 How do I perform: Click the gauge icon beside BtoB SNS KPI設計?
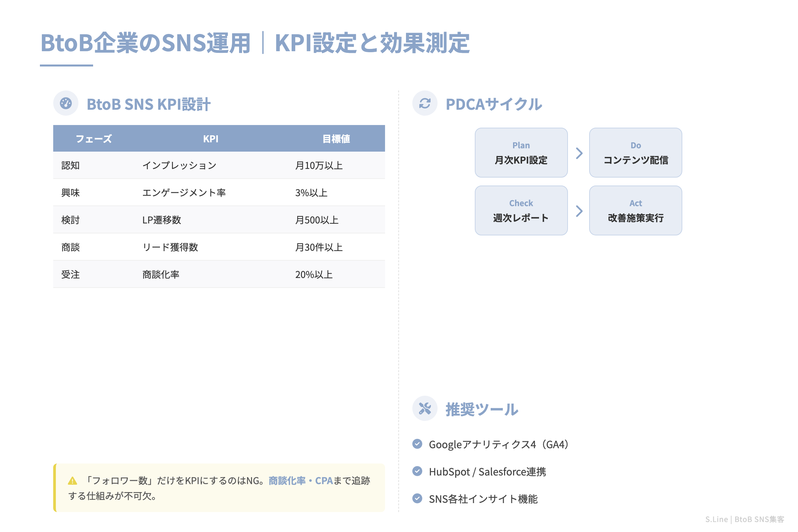click(66, 103)
